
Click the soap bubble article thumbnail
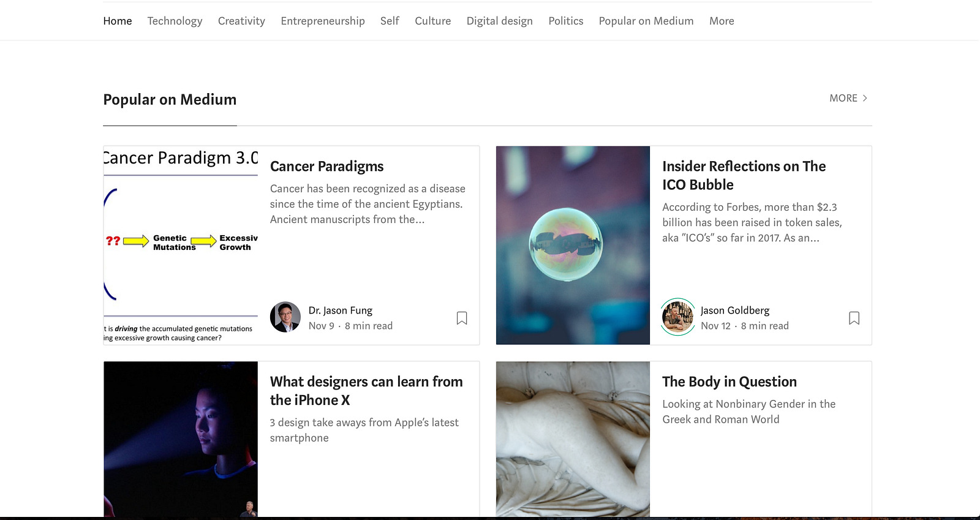573,245
